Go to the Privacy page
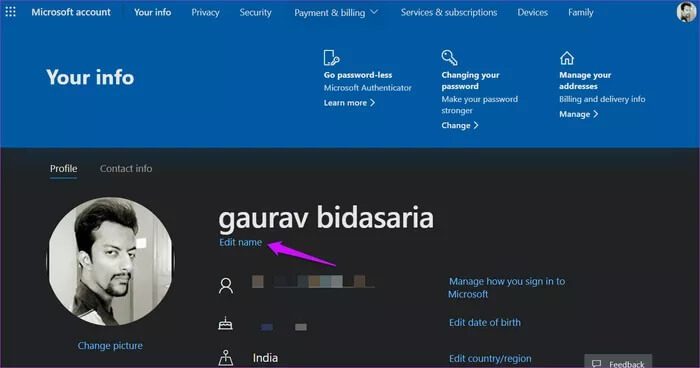Viewport: 700px width, 368px height. 205,13
